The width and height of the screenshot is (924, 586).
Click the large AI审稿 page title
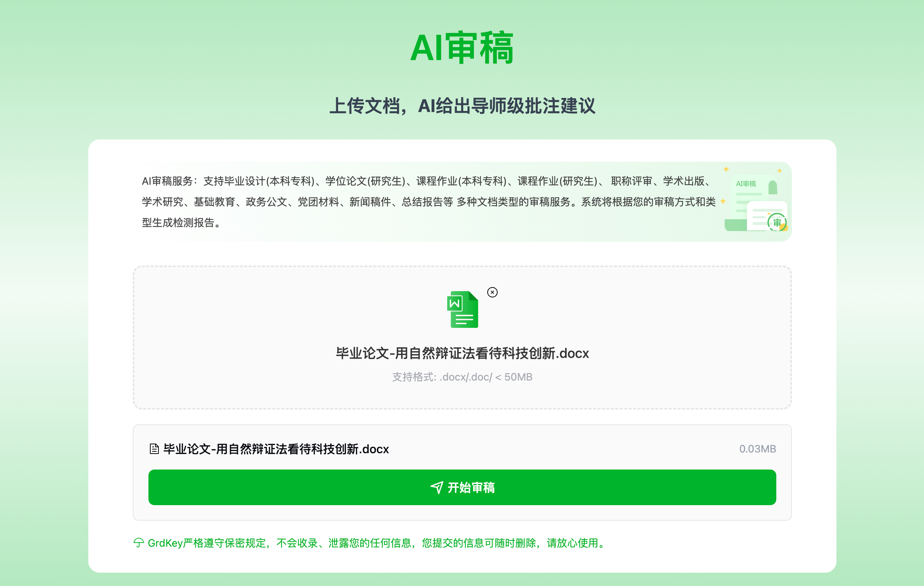[x=462, y=48]
